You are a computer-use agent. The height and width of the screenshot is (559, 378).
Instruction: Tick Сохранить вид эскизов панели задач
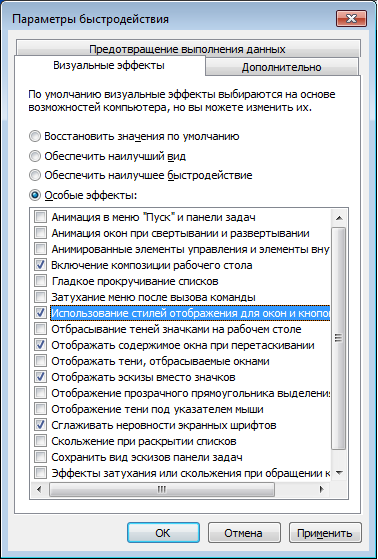[40, 457]
